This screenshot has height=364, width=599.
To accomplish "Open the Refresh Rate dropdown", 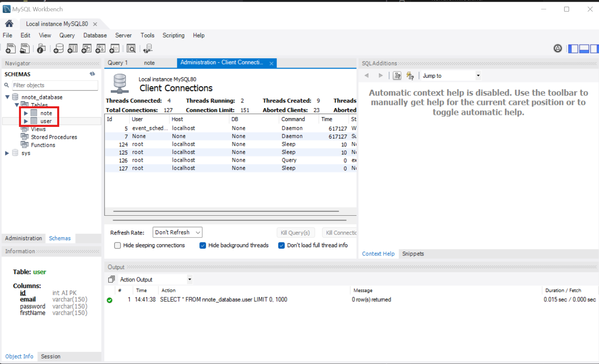I will pos(177,232).
